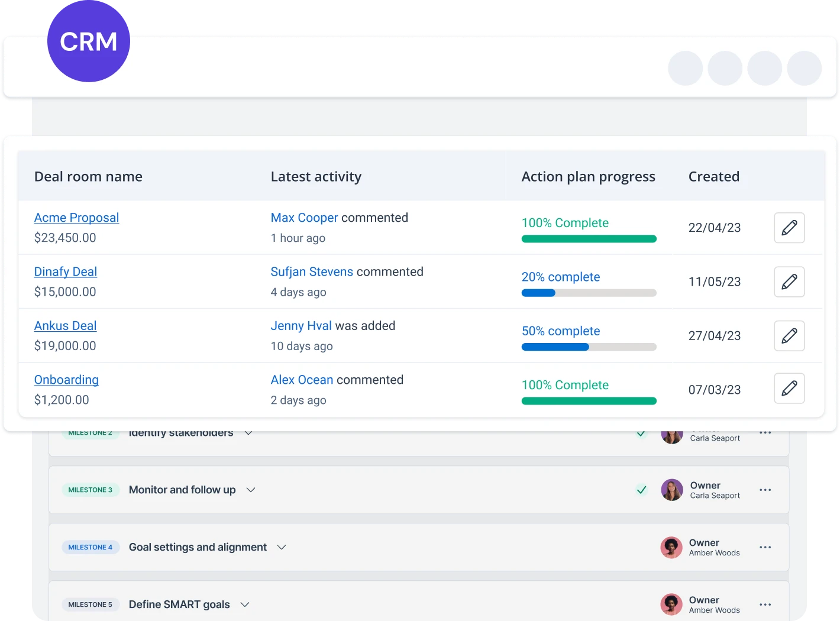840x621 pixels.
Task: Click the ellipsis menu on Goal settings and alignment
Action: point(765,547)
